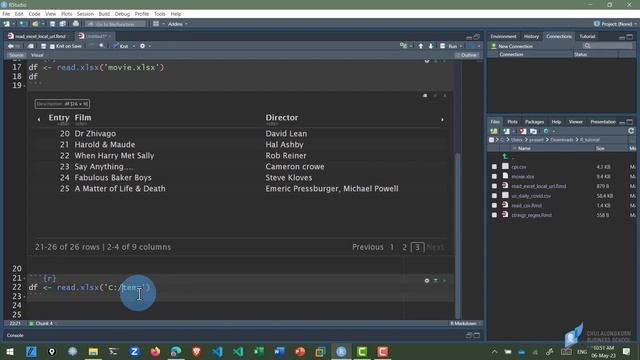
Task: Click the Run button in editor toolbar
Action: pos(449,46)
